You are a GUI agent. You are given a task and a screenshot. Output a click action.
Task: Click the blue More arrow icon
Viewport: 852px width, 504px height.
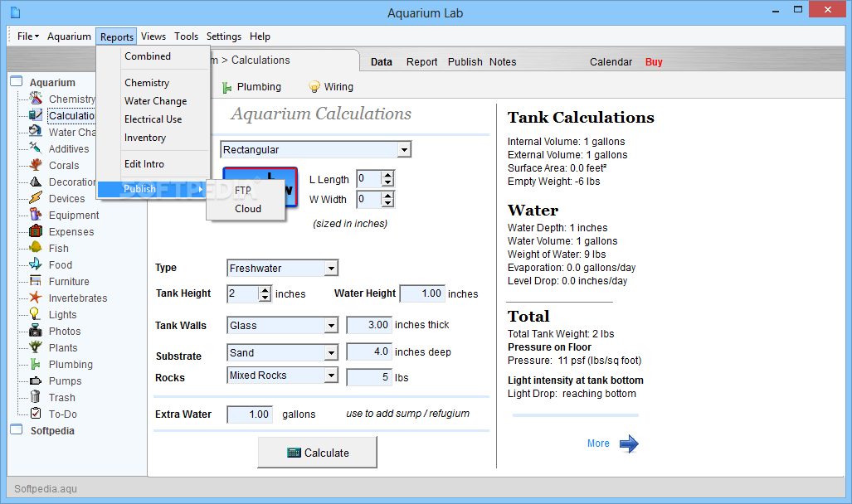pyautogui.click(x=629, y=443)
